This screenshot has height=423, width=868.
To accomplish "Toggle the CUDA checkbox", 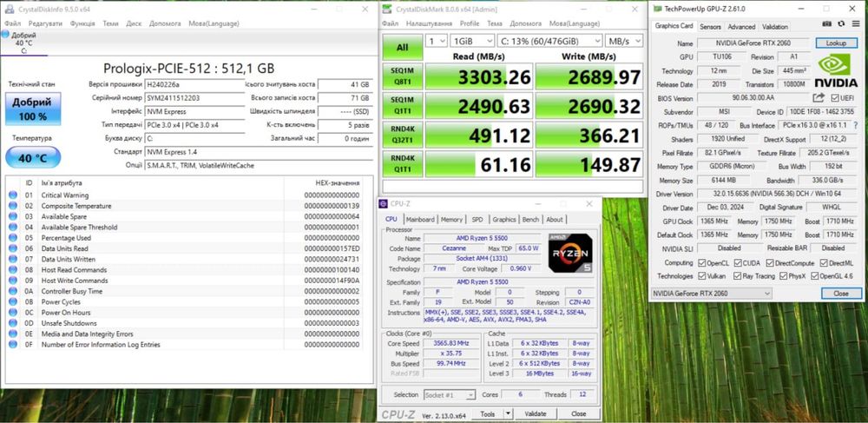I will pos(738,263).
